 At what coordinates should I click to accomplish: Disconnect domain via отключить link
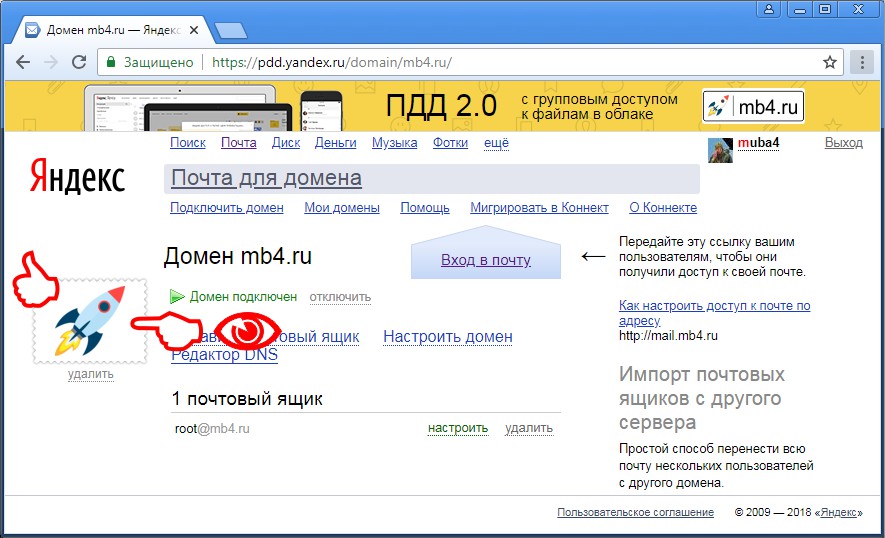(340, 297)
